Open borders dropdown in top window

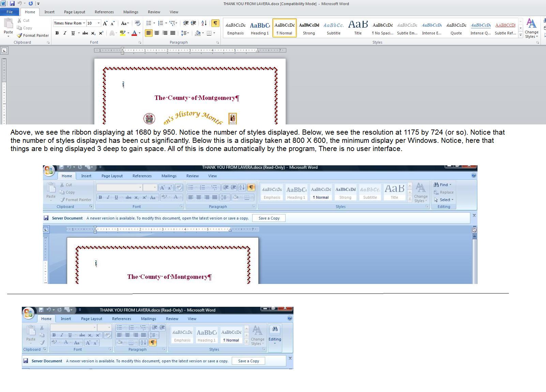point(214,33)
